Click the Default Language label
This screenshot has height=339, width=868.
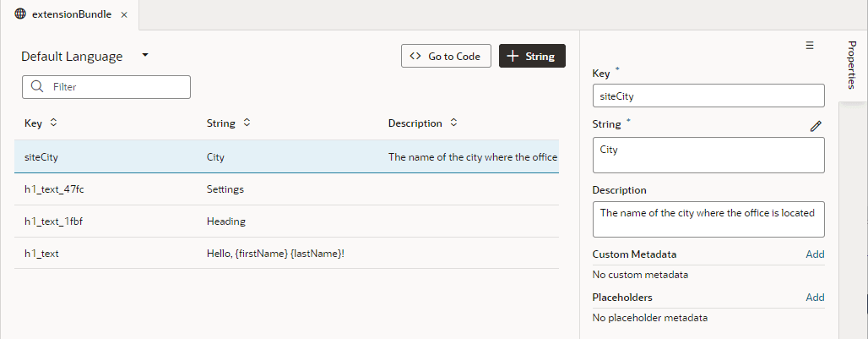[72, 57]
